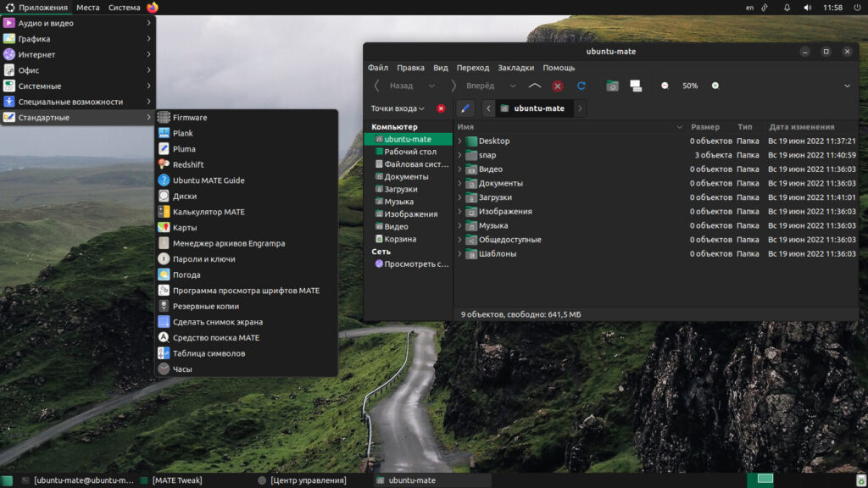Click the up arrow parent folder icon
The width and height of the screenshot is (868, 488).
[534, 86]
